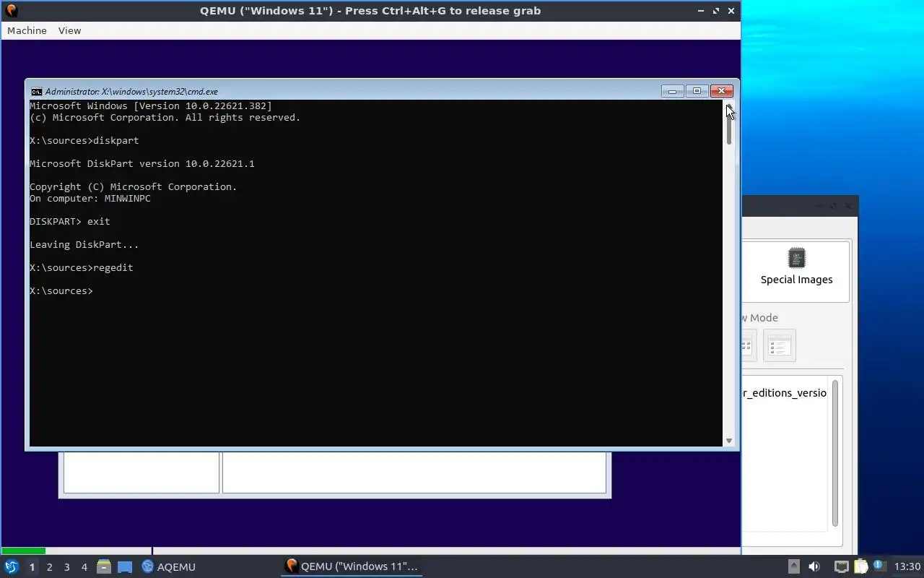924x578 pixels.
Task: Switch to virtual desktop 2
Action: 49,567
